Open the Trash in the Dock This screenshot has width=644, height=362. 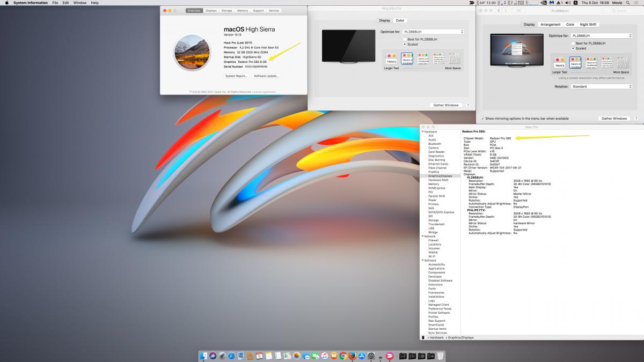440,356
